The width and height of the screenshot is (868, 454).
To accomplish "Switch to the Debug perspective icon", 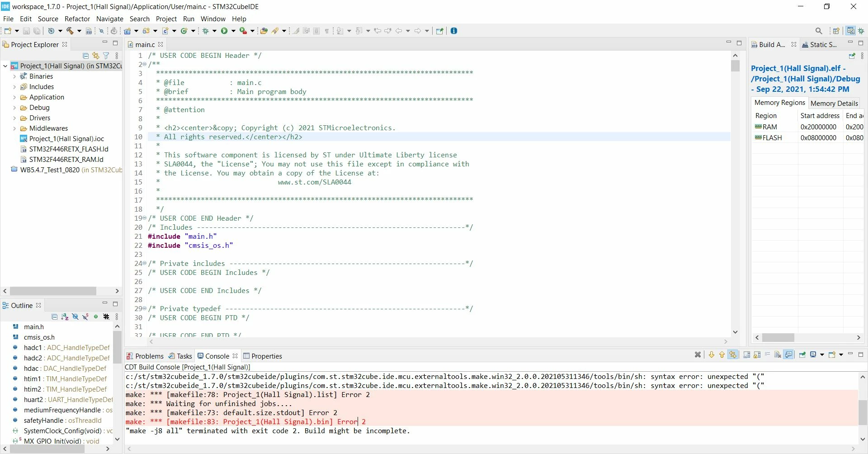I will click(x=861, y=31).
